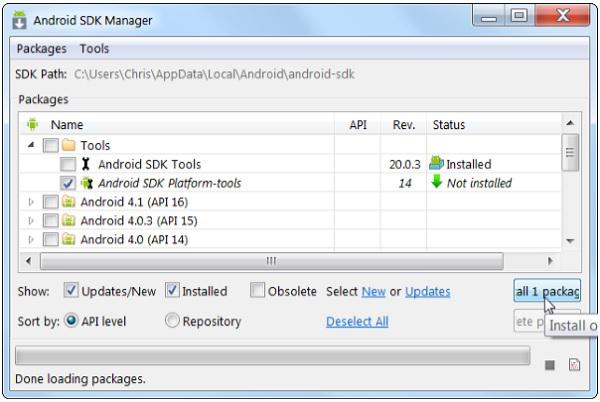Open the Tools menu
Screen dimensions: 600x402
(x=95, y=48)
